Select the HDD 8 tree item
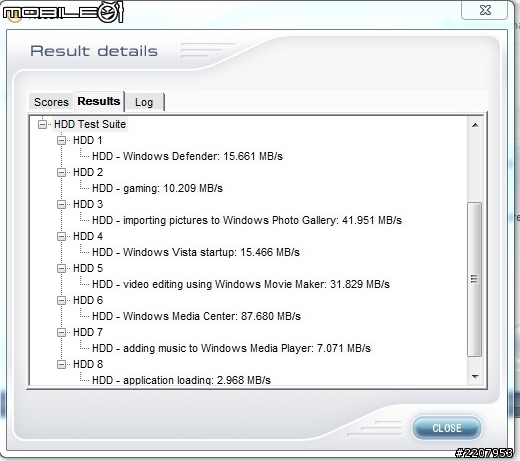This screenshot has width=520, height=461. click(x=88, y=364)
